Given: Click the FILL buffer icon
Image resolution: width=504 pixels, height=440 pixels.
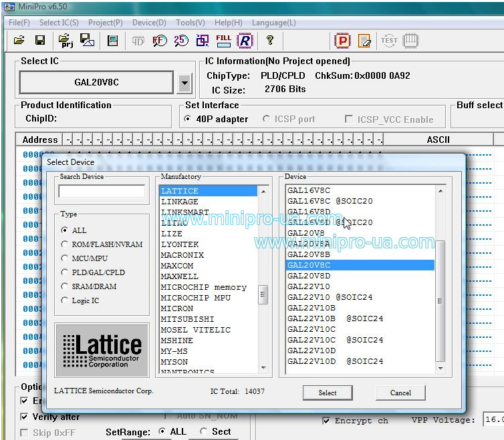Looking at the screenshot, I should click(x=223, y=41).
